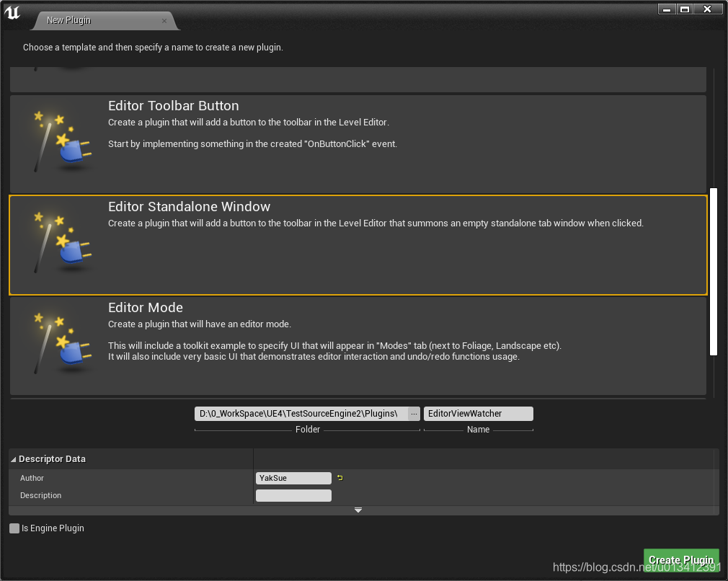Click the Editor Mode wizard icon
This screenshot has width=728, height=581.
pyautogui.click(x=61, y=342)
